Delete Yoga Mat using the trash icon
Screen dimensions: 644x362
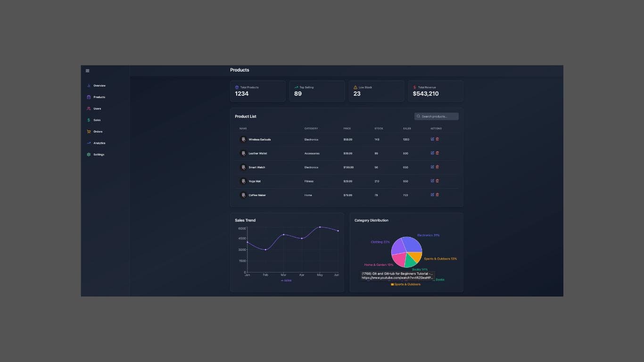[437, 181]
